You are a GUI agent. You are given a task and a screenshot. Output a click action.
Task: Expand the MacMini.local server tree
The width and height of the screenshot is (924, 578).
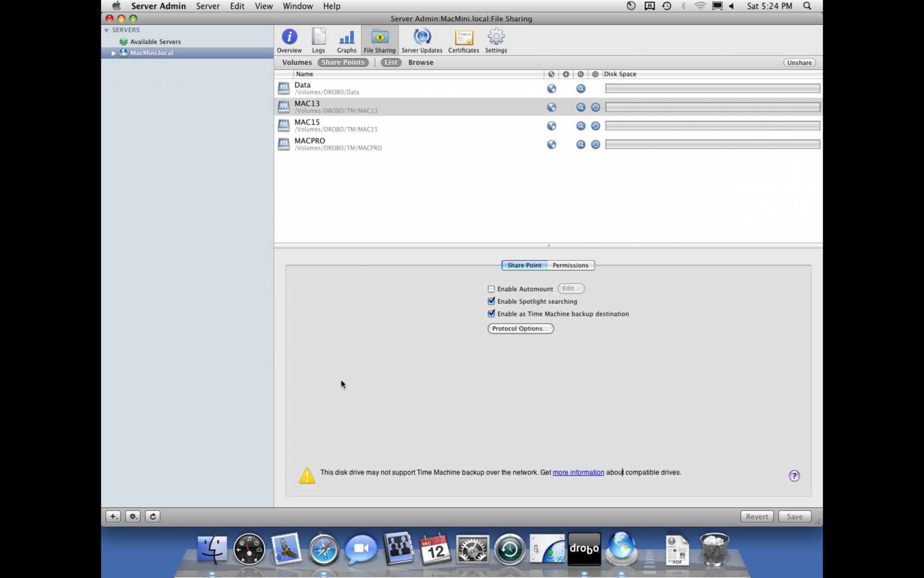113,53
